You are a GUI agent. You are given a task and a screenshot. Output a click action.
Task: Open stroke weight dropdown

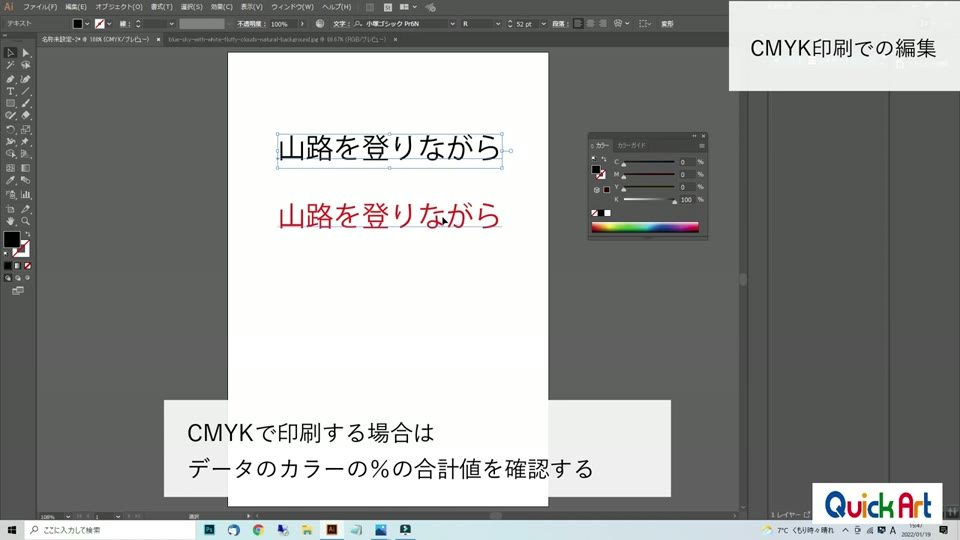click(171, 24)
